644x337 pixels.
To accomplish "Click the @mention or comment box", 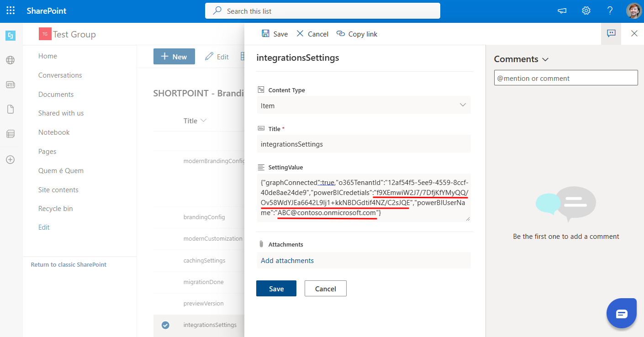I will pyautogui.click(x=566, y=78).
